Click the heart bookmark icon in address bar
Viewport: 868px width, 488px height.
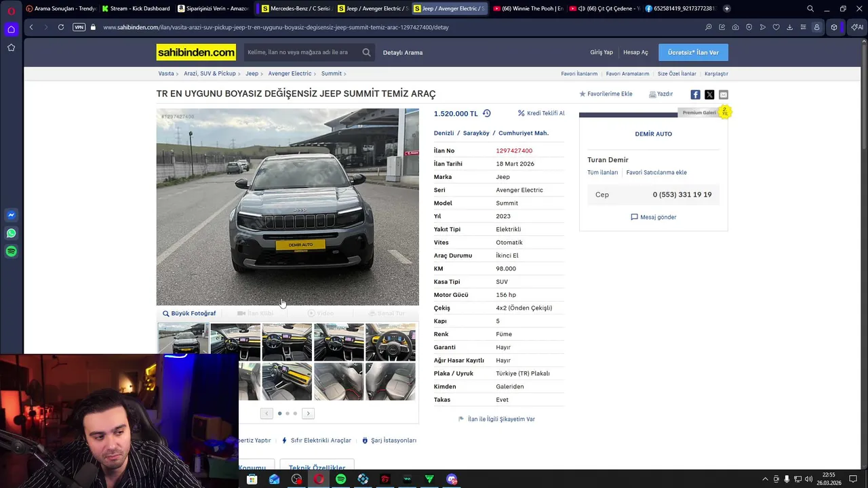[776, 27]
